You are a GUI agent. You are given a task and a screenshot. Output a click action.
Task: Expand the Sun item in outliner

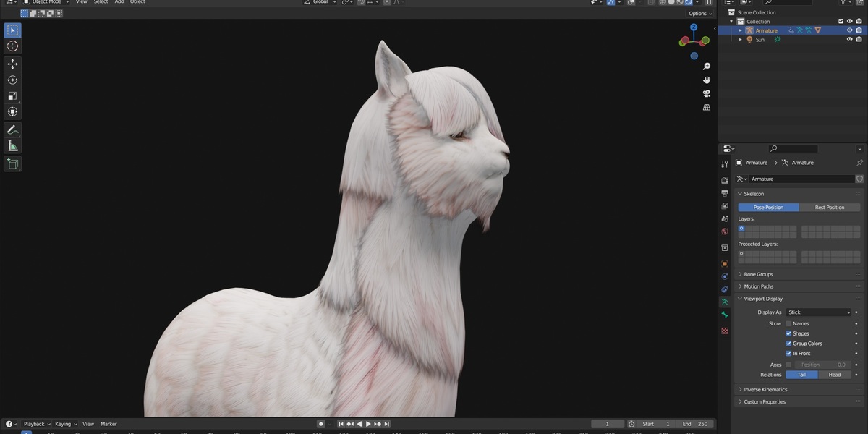click(x=740, y=40)
